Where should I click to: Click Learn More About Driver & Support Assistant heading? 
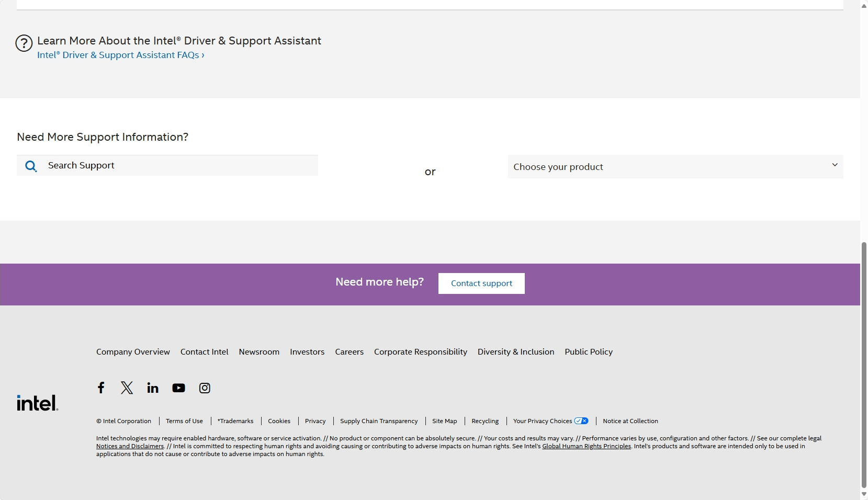[x=179, y=41]
